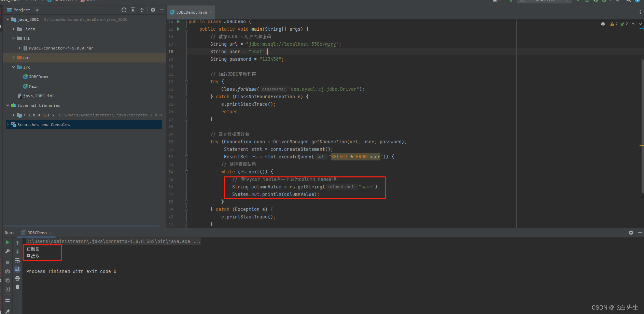
Task: Open the Project view dropdown
Action: point(37,10)
